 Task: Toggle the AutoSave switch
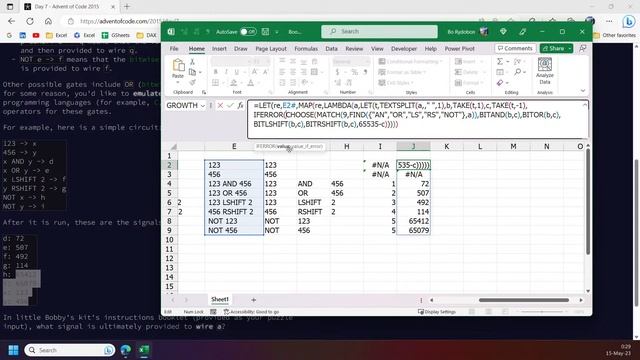pyautogui.click(x=248, y=31)
